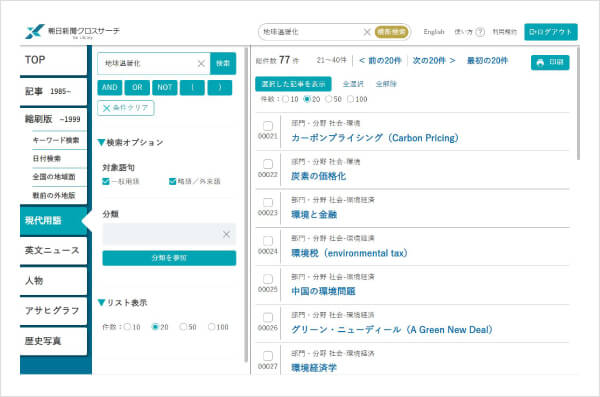Insert the OR operator
This screenshot has width=600, height=397.
point(137,87)
